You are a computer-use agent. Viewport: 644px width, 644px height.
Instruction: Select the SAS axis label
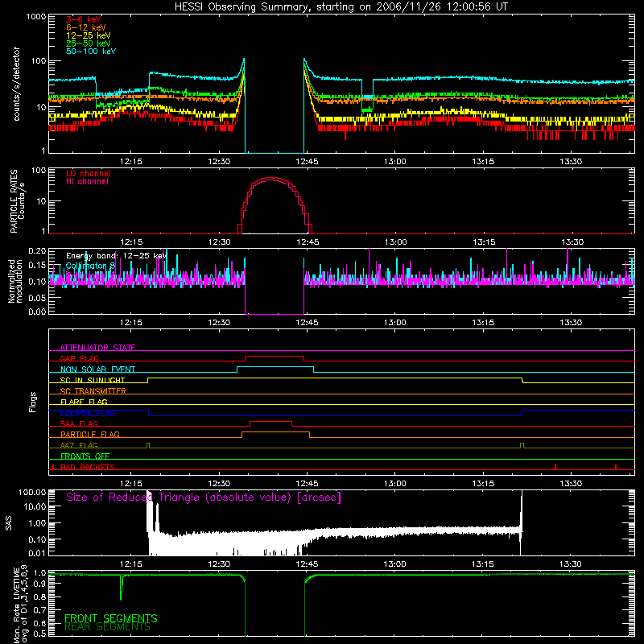(x=8, y=523)
